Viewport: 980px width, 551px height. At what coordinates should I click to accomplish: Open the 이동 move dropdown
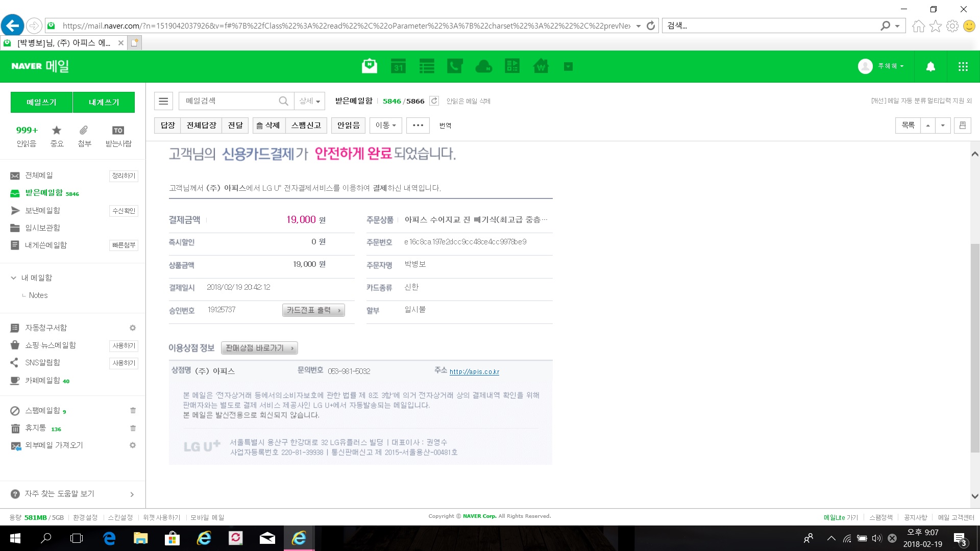tap(385, 126)
